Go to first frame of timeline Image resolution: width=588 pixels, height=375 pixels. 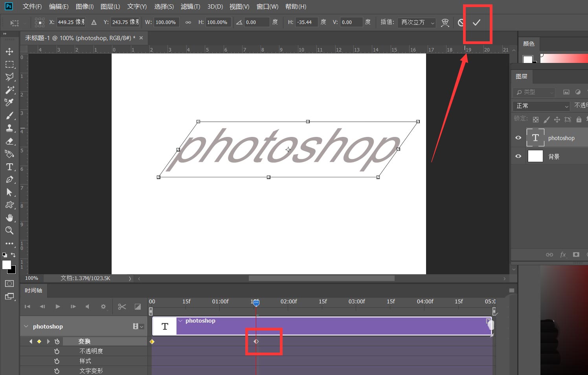[x=27, y=307]
